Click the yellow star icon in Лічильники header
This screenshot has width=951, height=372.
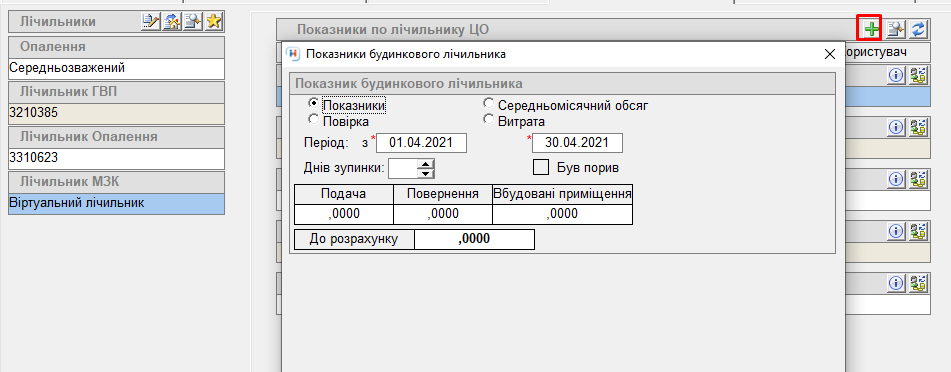click(x=213, y=22)
